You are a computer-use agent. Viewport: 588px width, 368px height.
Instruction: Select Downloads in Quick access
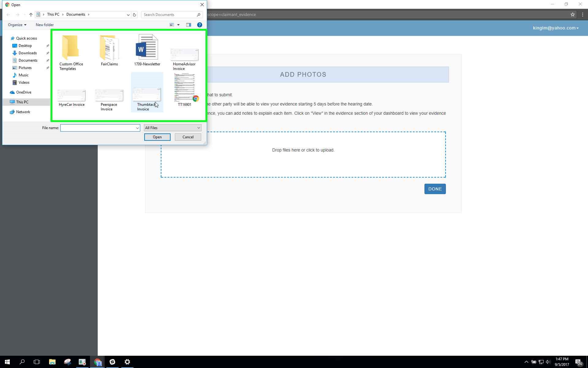[x=28, y=53]
